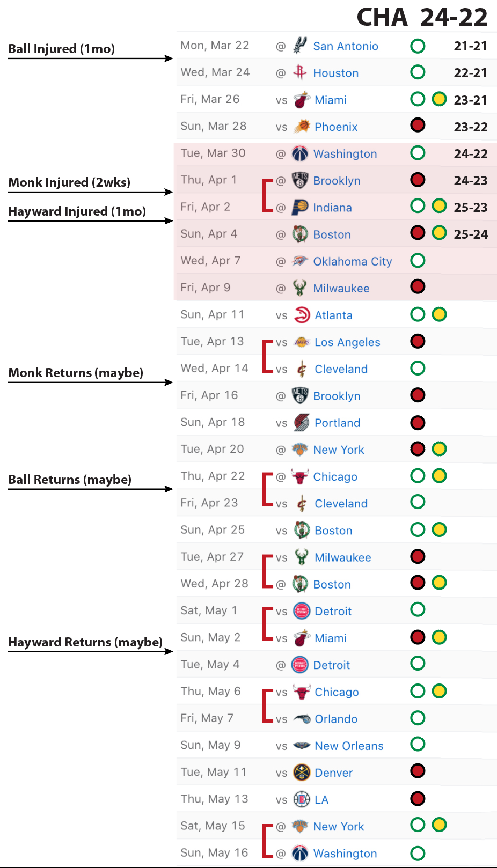Click the red circle on the Phoenix row
The width and height of the screenshot is (497, 868).
click(418, 126)
